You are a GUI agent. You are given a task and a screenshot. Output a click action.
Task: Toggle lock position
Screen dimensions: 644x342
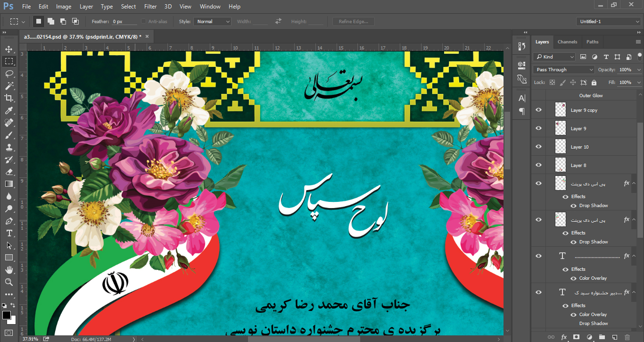pos(573,83)
